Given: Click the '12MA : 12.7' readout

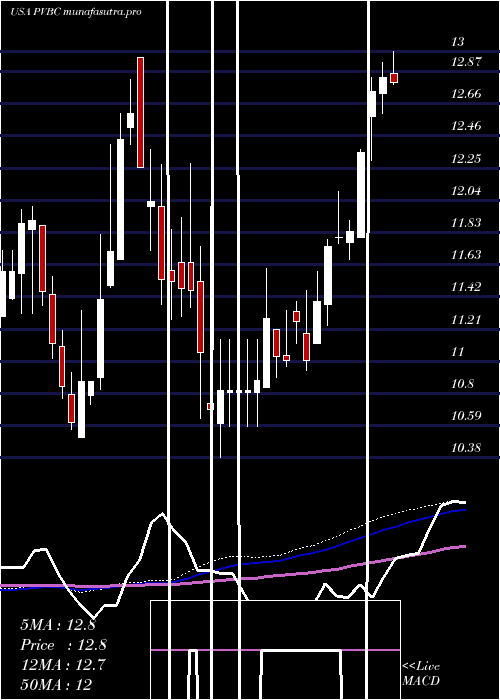Looking at the screenshot, I should pyautogui.click(x=63, y=665).
